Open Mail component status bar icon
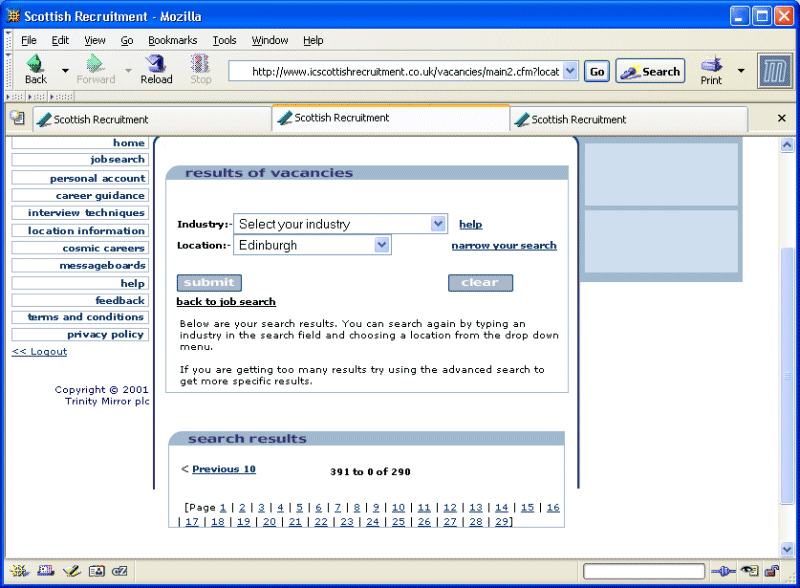The image size is (800, 588). click(45, 571)
